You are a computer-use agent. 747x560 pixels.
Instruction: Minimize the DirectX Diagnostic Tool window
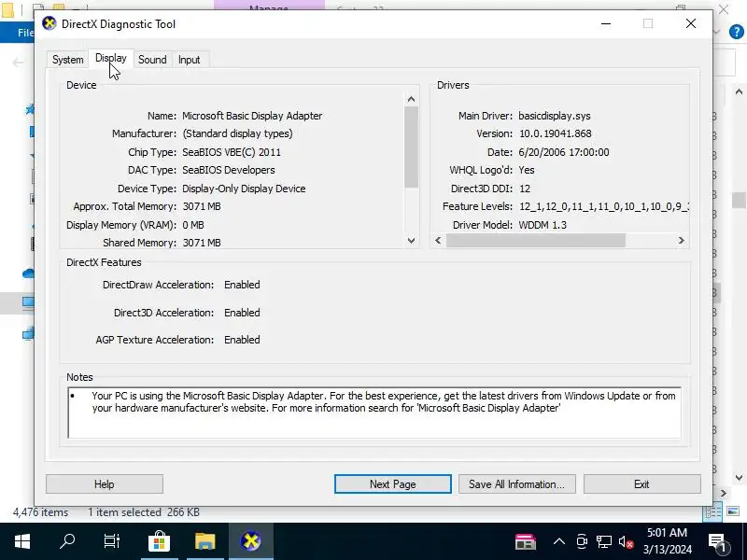click(606, 23)
